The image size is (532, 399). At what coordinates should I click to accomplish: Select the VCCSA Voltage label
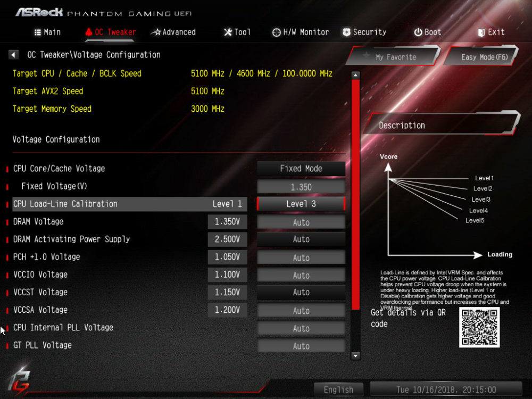coord(40,310)
